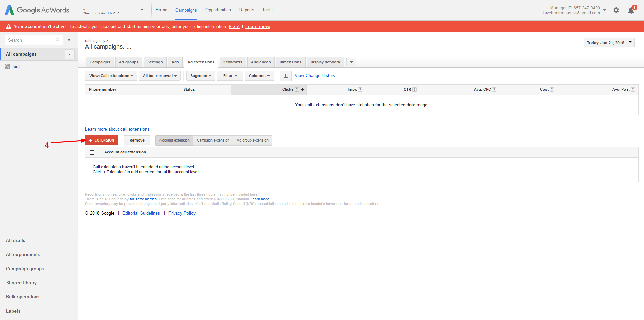
Task: Click the CTR column help icon
Action: pyautogui.click(x=415, y=90)
